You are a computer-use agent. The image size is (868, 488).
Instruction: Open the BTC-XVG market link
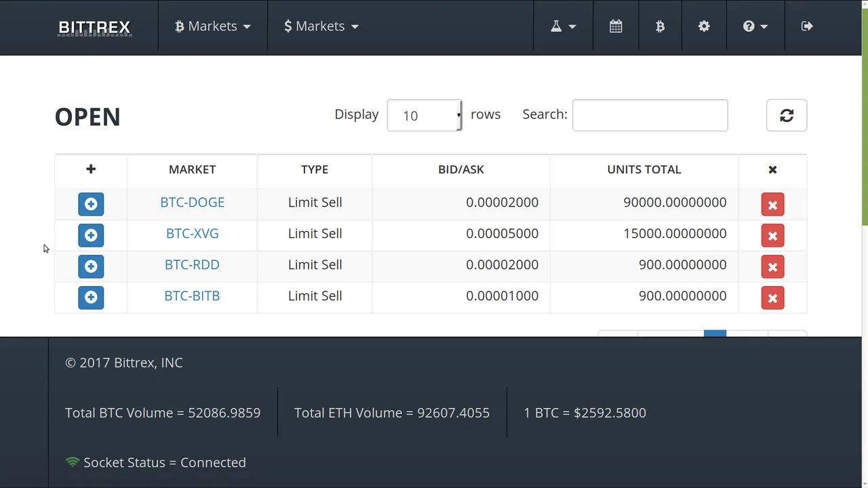click(193, 234)
